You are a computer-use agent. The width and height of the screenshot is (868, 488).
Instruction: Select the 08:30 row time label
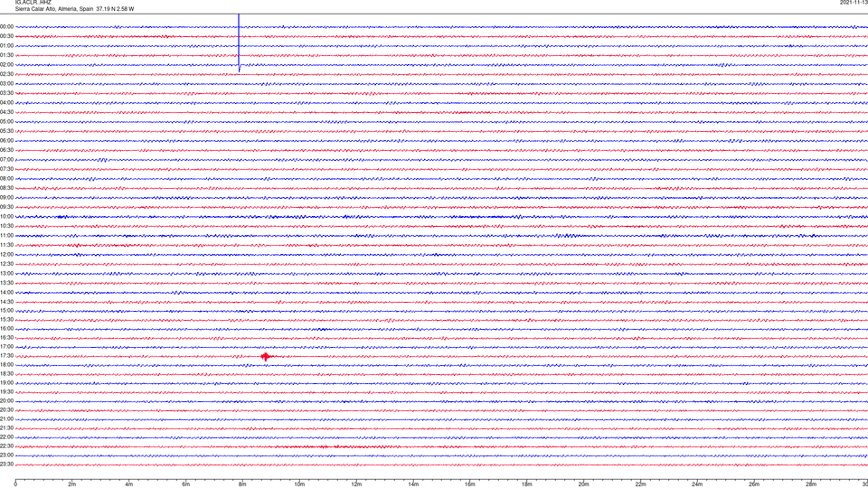point(6,188)
